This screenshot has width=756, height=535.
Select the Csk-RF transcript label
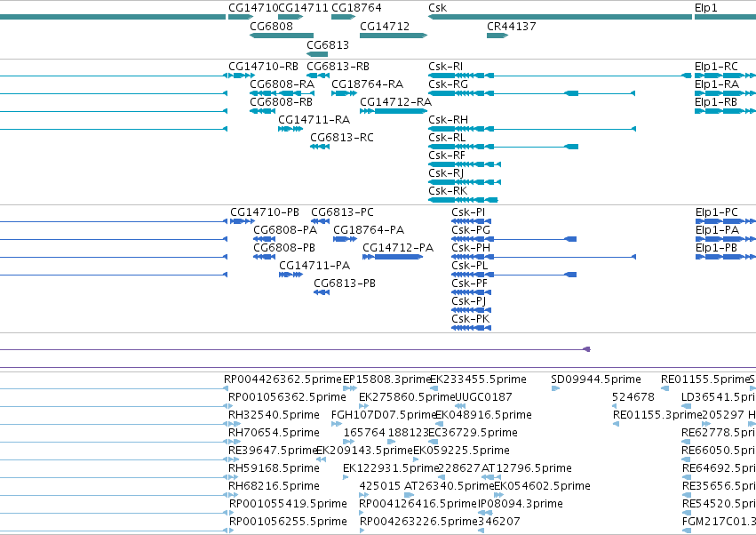[447, 156]
